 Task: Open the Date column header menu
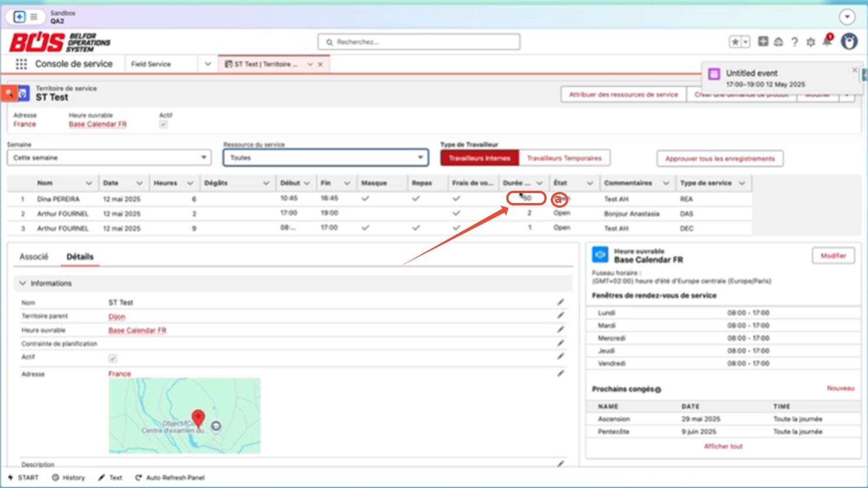point(139,183)
